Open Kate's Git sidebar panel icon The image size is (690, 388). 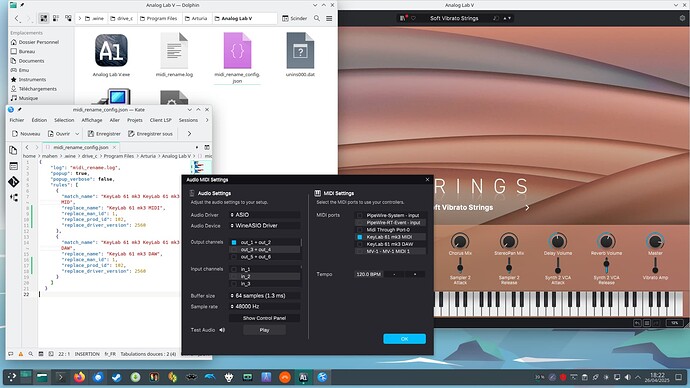pos(13,181)
